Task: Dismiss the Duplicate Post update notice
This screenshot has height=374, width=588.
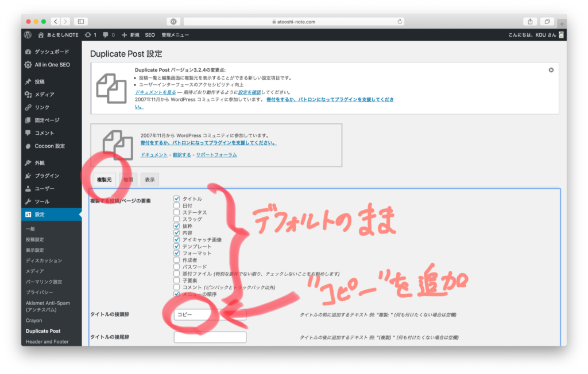Action: click(551, 70)
